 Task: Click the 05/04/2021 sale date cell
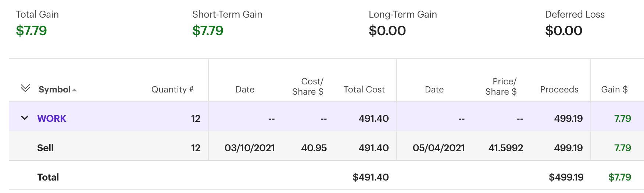(x=439, y=148)
